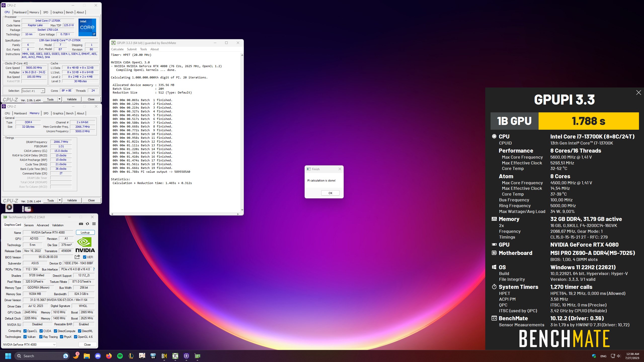This screenshot has width=644, height=362.
Task: Open the Socket #1 selection dropdown
Action: pyautogui.click(x=33, y=91)
